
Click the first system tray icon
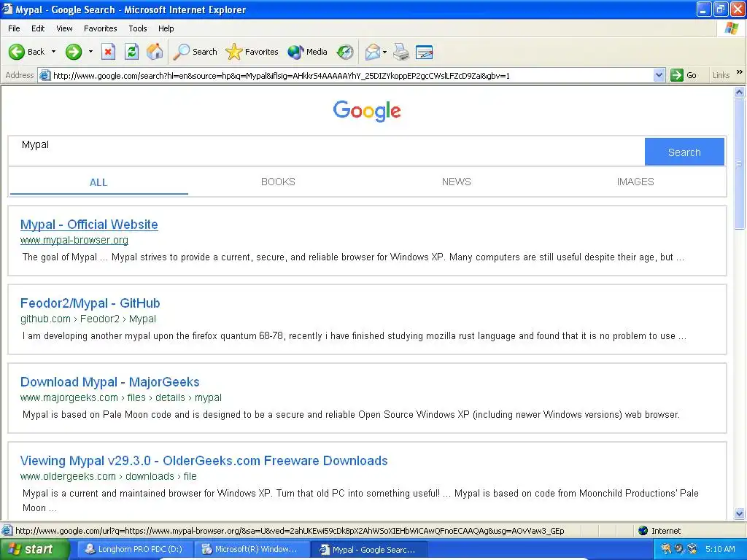(x=666, y=549)
